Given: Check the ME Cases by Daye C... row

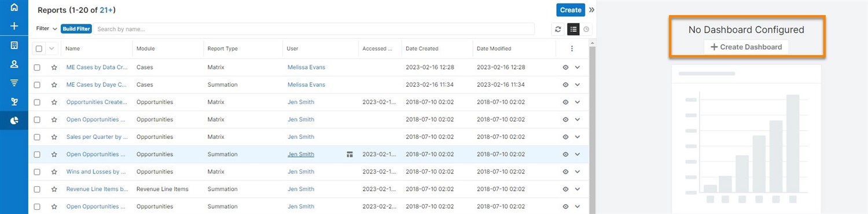Looking at the screenshot, I should click(x=37, y=85).
